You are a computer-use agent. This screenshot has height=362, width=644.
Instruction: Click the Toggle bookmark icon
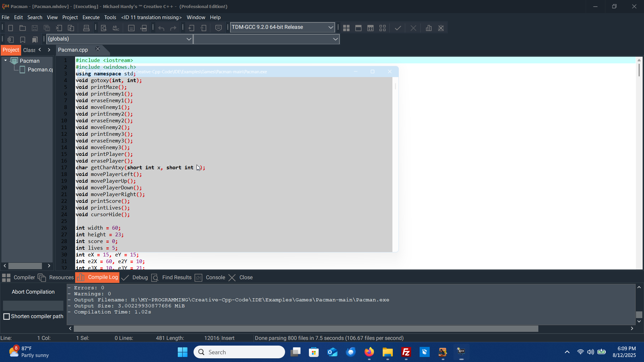[22, 40]
